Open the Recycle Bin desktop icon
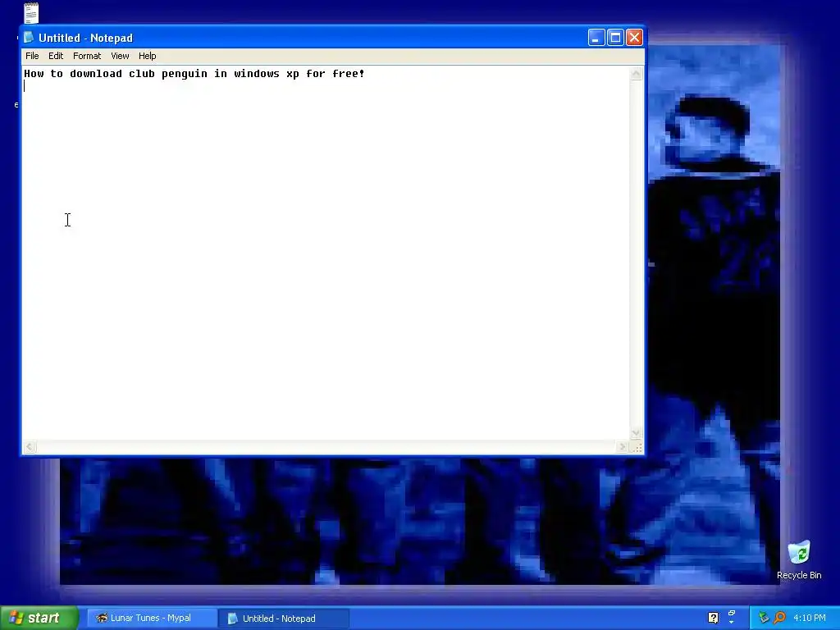 (x=799, y=559)
